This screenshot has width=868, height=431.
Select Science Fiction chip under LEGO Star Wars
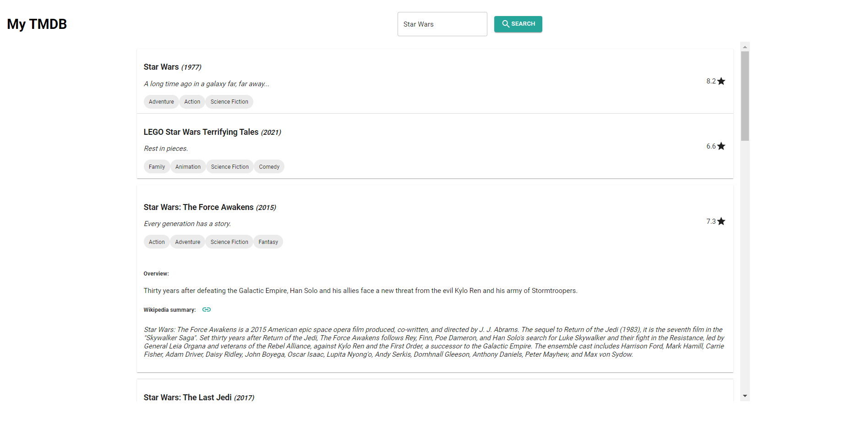[230, 167]
